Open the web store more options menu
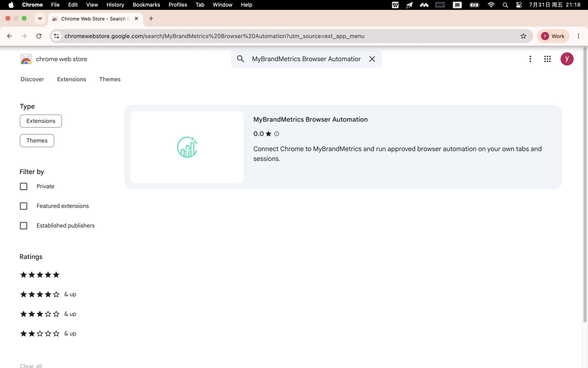588x368 pixels. click(x=530, y=59)
